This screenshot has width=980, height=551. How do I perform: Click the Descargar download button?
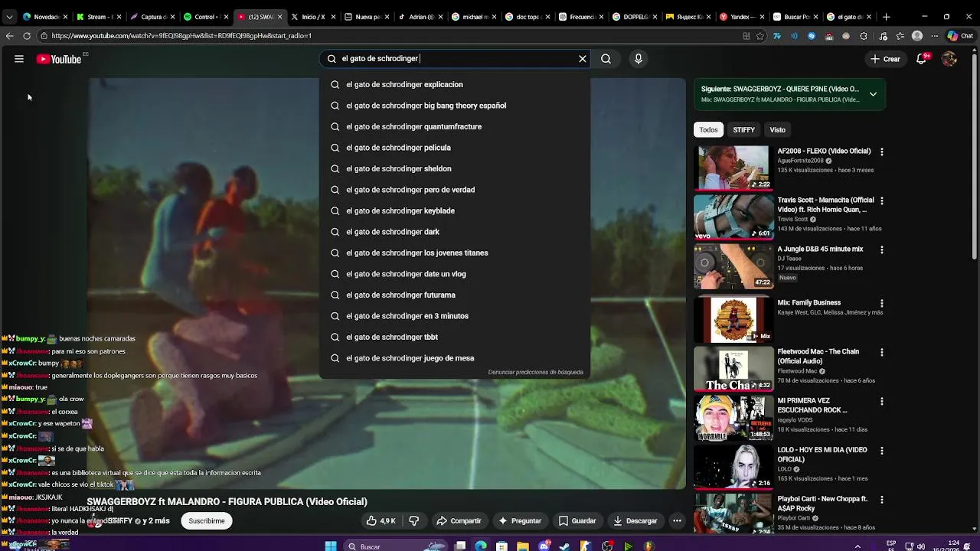(x=635, y=521)
